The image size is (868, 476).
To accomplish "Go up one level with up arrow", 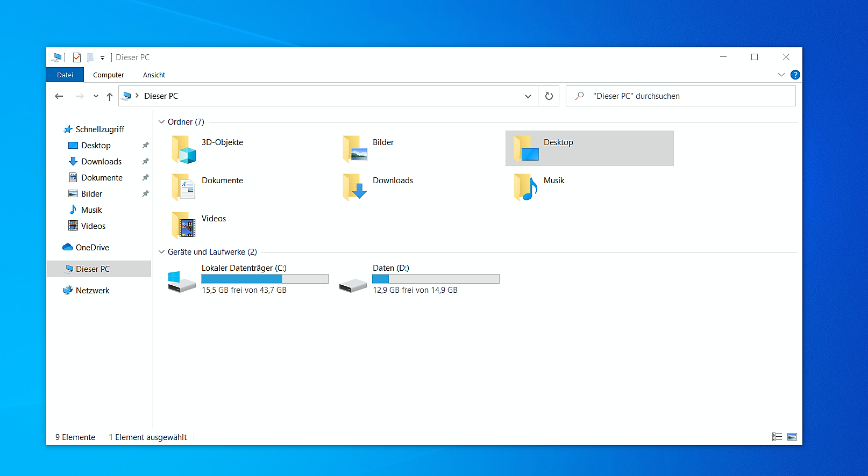I will click(110, 97).
